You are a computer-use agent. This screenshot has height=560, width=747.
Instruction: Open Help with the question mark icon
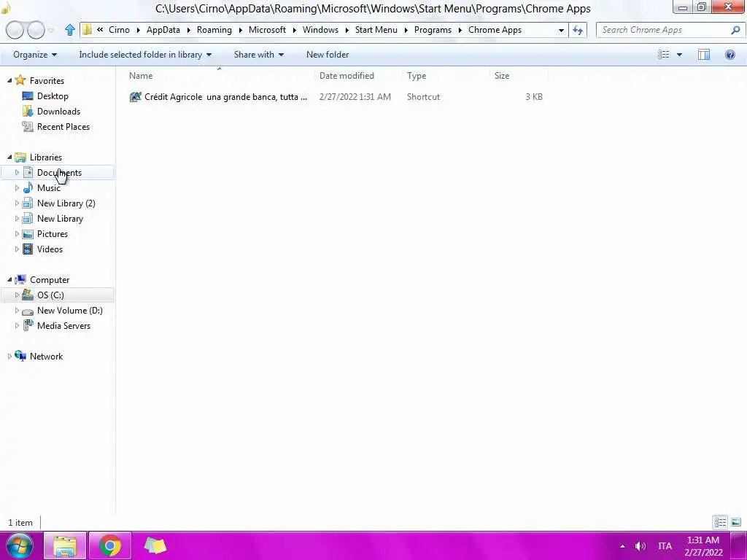pyautogui.click(x=729, y=55)
